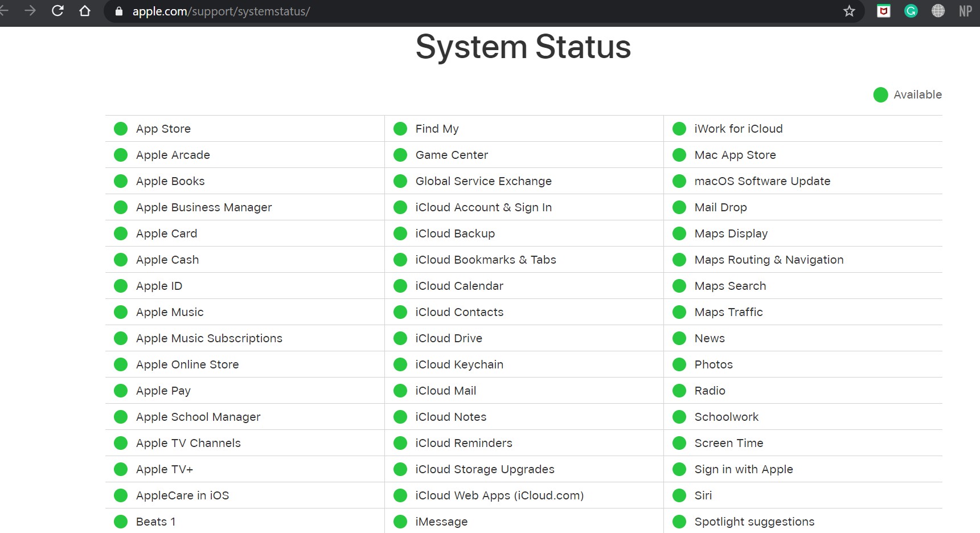
Task: Click the Available legend label
Action: pos(917,95)
